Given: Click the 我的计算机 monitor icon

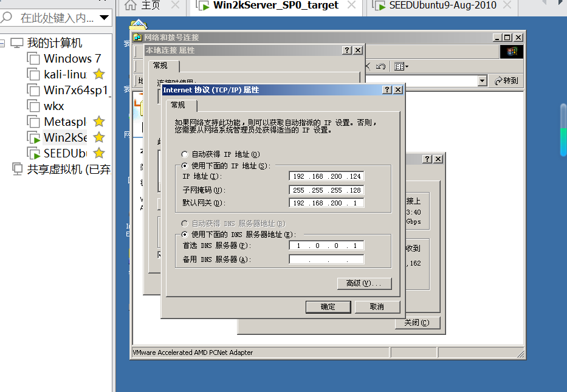Looking at the screenshot, I should click(16, 43).
